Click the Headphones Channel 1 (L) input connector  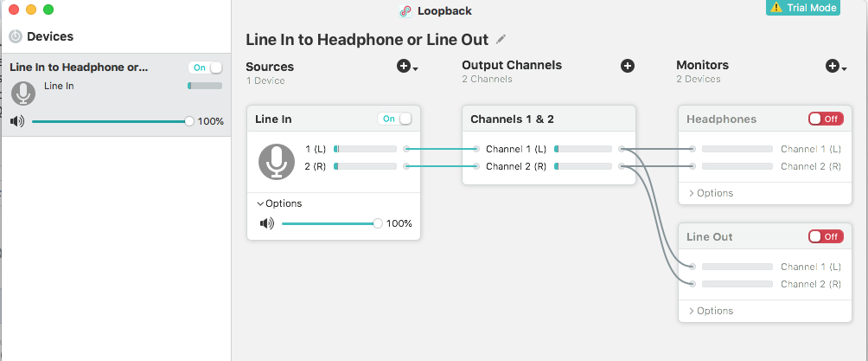pyautogui.click(x=692, y=149)
